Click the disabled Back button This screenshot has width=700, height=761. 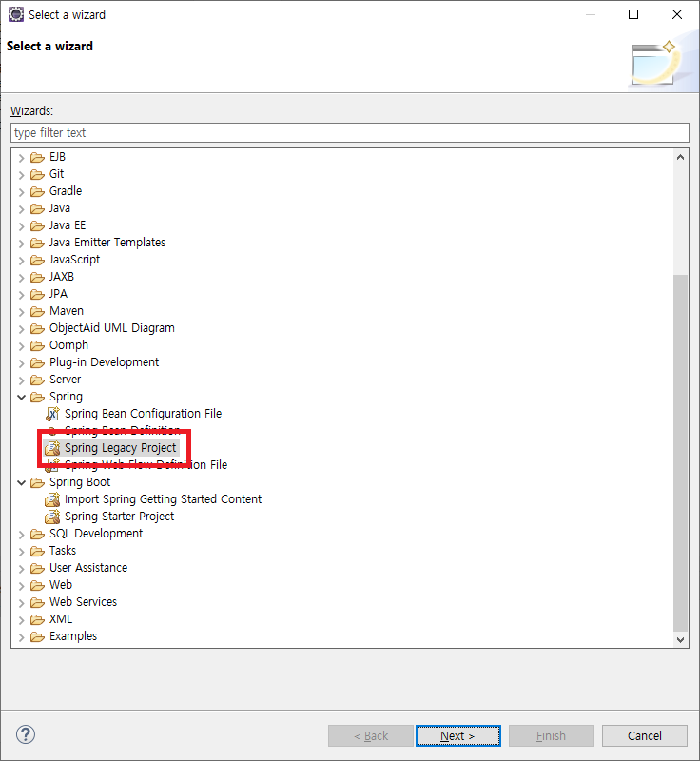coord(371,735)
